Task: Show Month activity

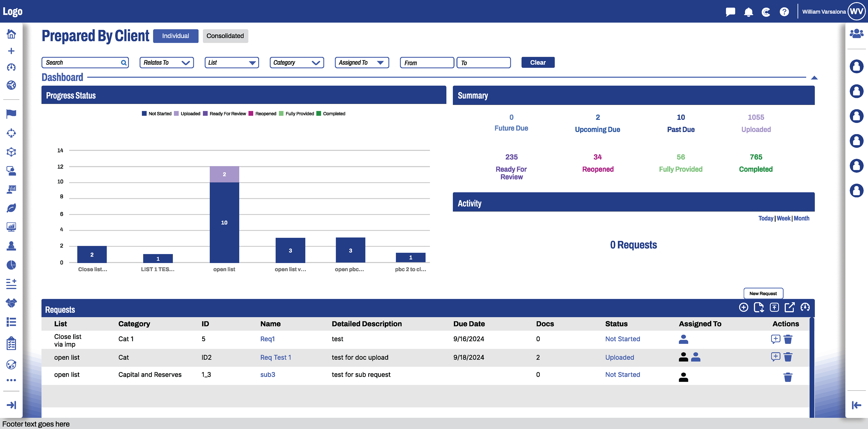Action: 802,218
